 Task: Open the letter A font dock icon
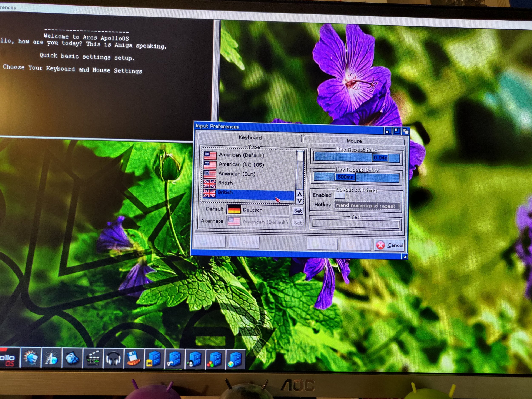click(x=51, y=359)
